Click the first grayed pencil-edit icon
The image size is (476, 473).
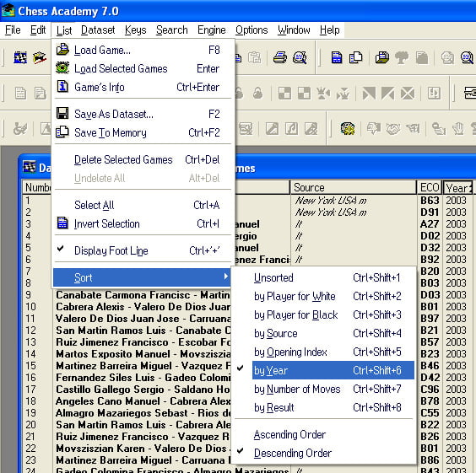point(272,129)
